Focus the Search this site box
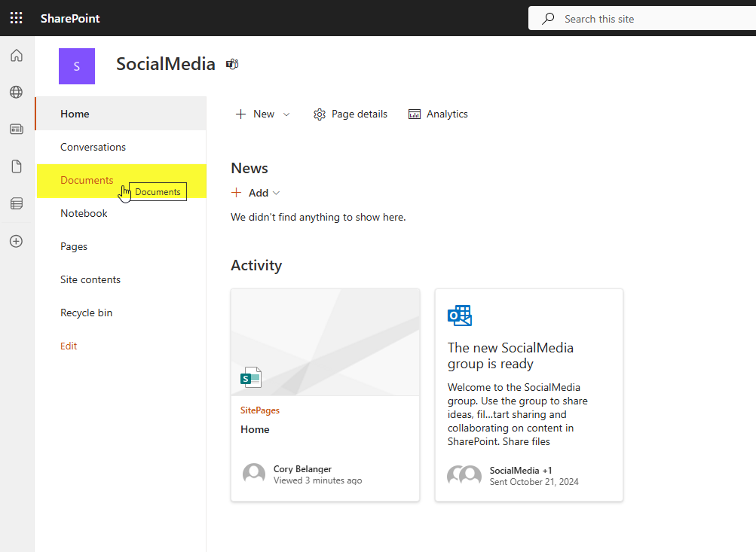This screenshot has height=552, width=756. (x=642, y=19)
